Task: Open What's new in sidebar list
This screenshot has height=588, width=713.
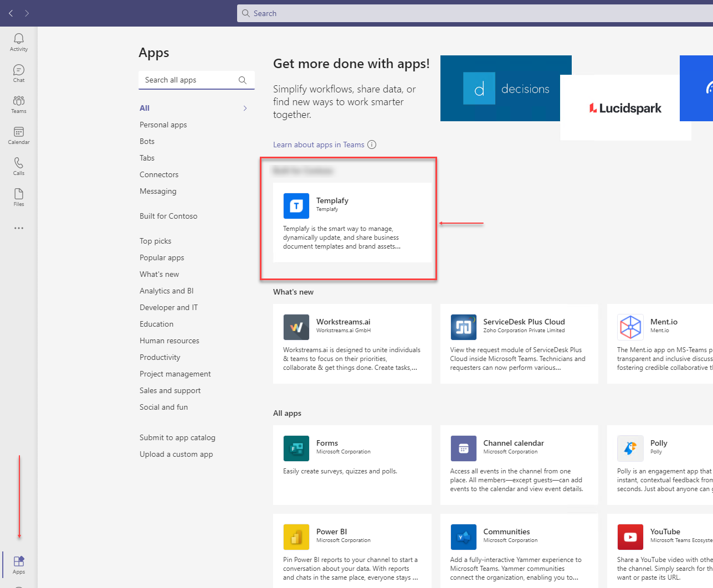Action: 159,274
